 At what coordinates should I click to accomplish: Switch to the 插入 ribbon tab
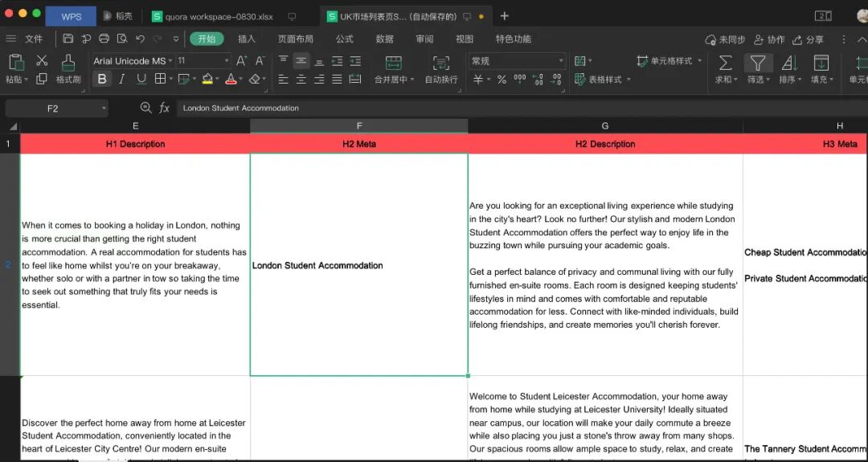[247, 39]
